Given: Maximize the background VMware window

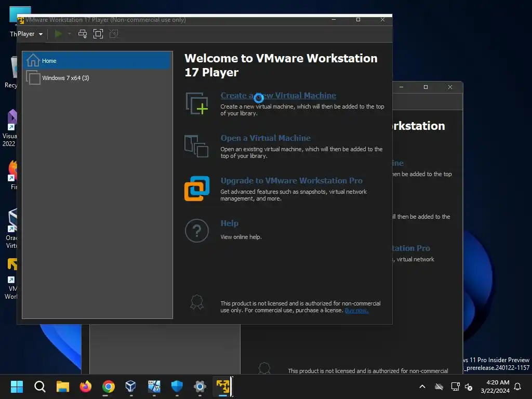Looking at the screenshot, I should (x=426, y=87).
